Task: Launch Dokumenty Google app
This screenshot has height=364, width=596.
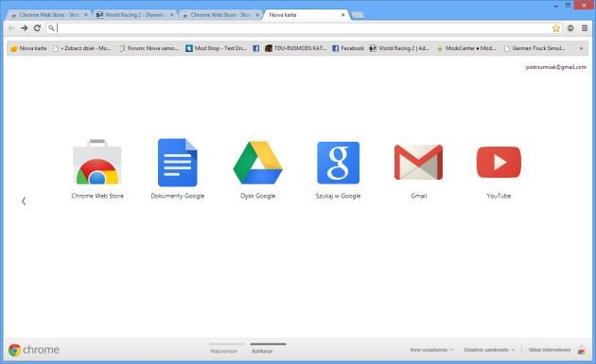Action: tap(178, 168)
